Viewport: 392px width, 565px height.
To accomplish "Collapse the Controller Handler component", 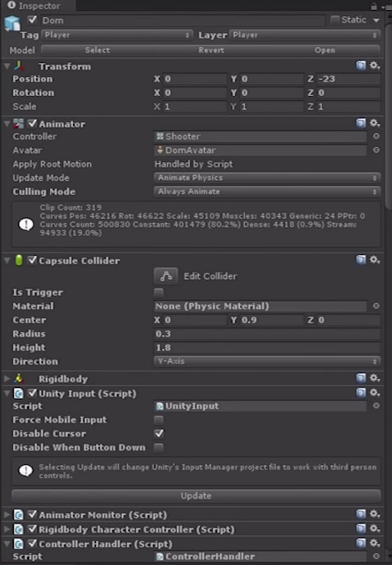I will pos(7,543).
